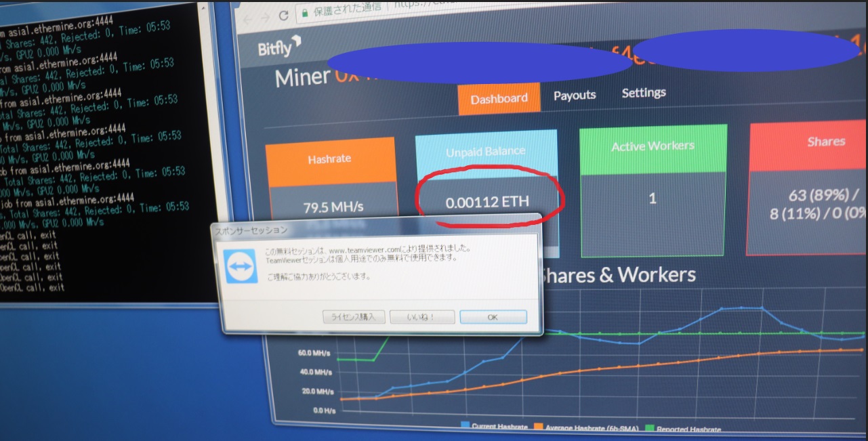
Task: Click the orange Average Hashrate legend square
Action: [539, 427]
